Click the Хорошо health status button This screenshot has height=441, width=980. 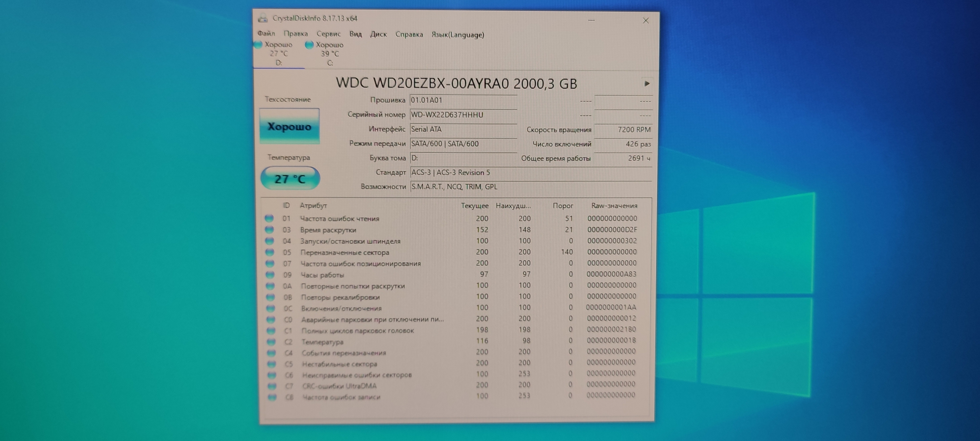click(289, 126)
